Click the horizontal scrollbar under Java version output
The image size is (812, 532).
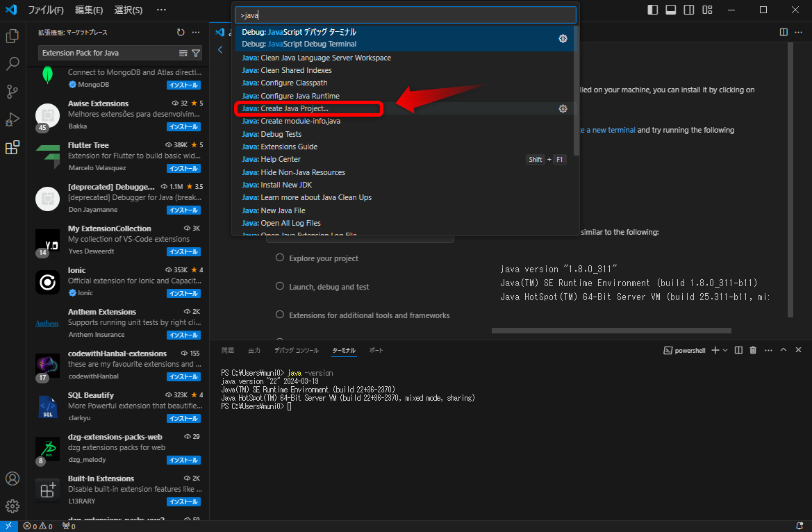tap(611, 331)
